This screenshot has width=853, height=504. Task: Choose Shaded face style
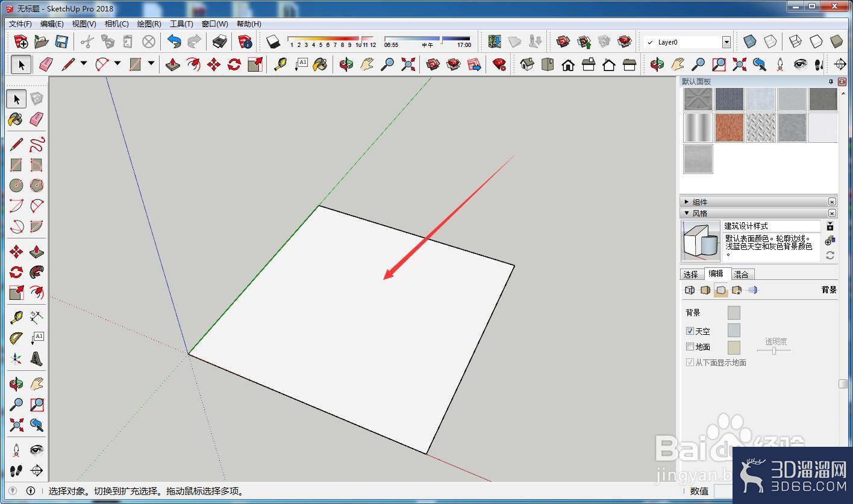(836, 42)
